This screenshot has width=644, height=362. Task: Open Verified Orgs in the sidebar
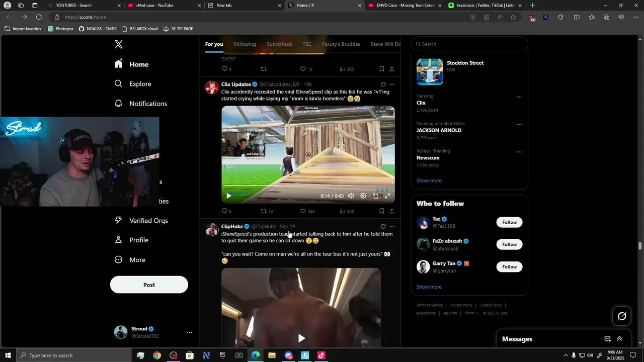tap(141, 221)
